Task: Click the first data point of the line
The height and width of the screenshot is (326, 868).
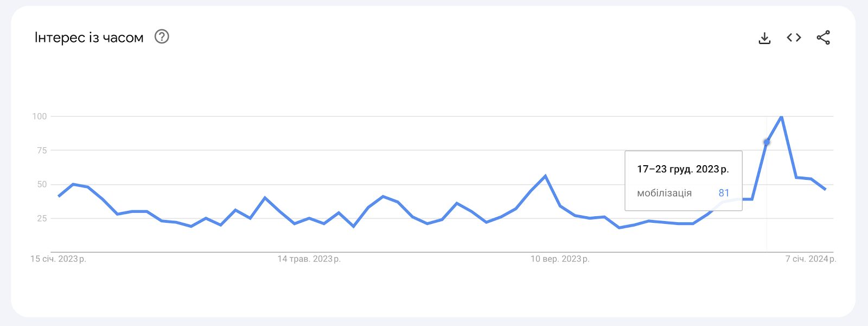Action: [59, 196]
